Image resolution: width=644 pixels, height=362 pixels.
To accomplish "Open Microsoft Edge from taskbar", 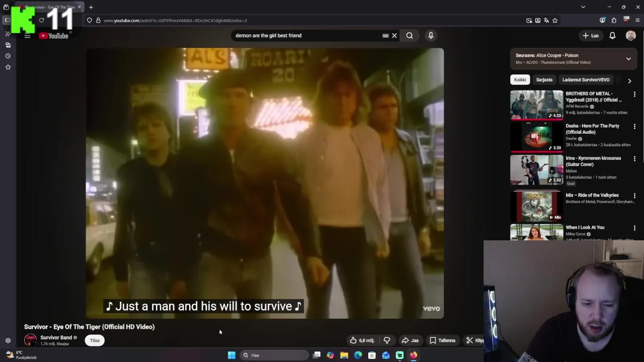I will coord(358,355).
